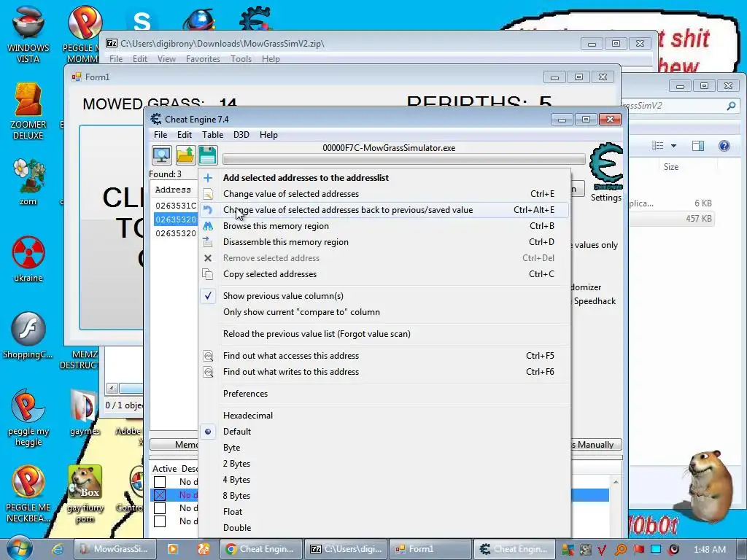The height and width of the screenshot is (560, 747).
Task: Click the address list scrollbar up arrow
Action: [616, 483]
